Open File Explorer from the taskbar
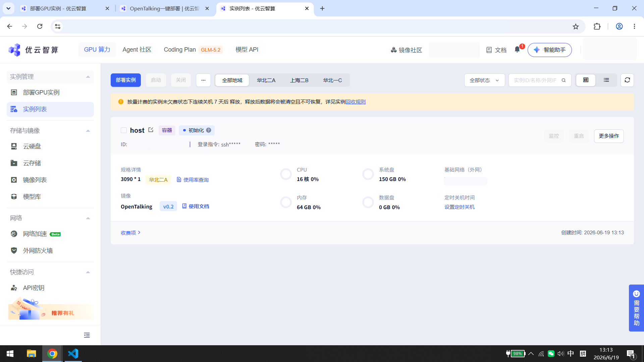644x362 pixels. point(31,354)
